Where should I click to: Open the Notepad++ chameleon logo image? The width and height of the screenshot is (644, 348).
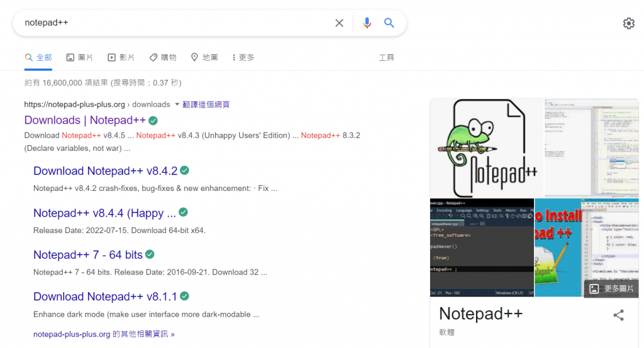487,148
